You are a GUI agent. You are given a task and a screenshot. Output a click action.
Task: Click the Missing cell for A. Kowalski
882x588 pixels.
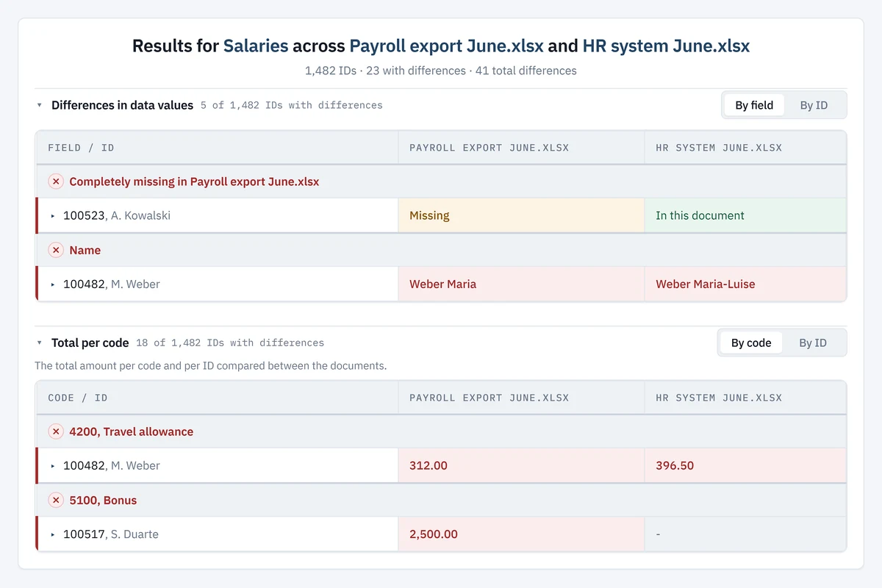(x=521, y=216)
